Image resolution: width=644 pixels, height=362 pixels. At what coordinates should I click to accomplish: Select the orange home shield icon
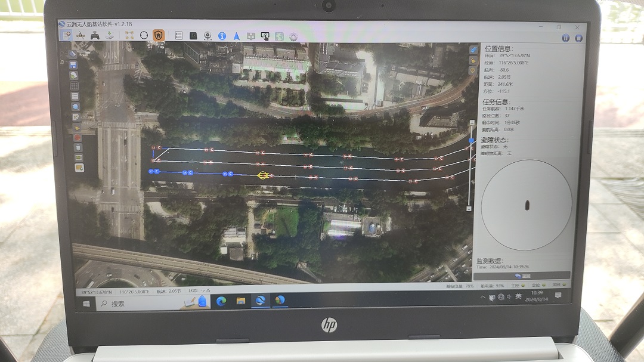[x=158, y=36]
